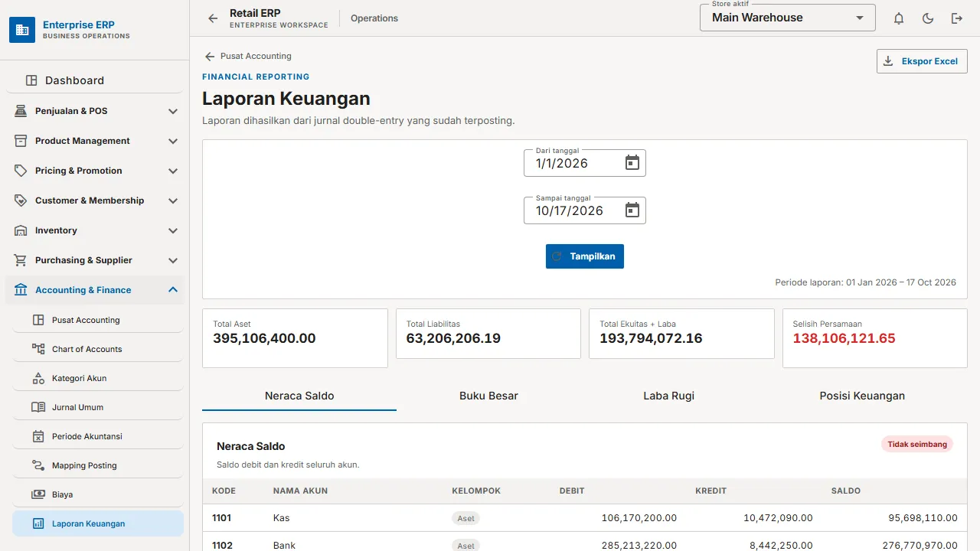
Task: Open Chart of Accounts sidebar item
Action: 98,349
